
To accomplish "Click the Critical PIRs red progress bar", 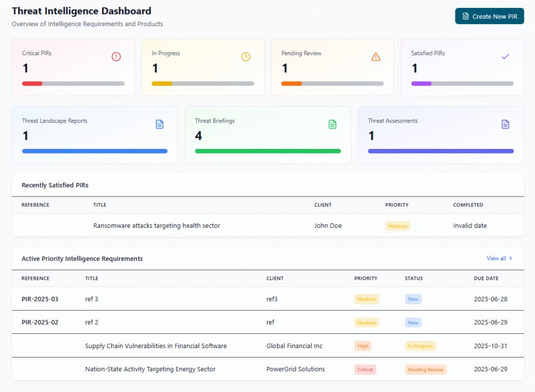I will (32, 84).
